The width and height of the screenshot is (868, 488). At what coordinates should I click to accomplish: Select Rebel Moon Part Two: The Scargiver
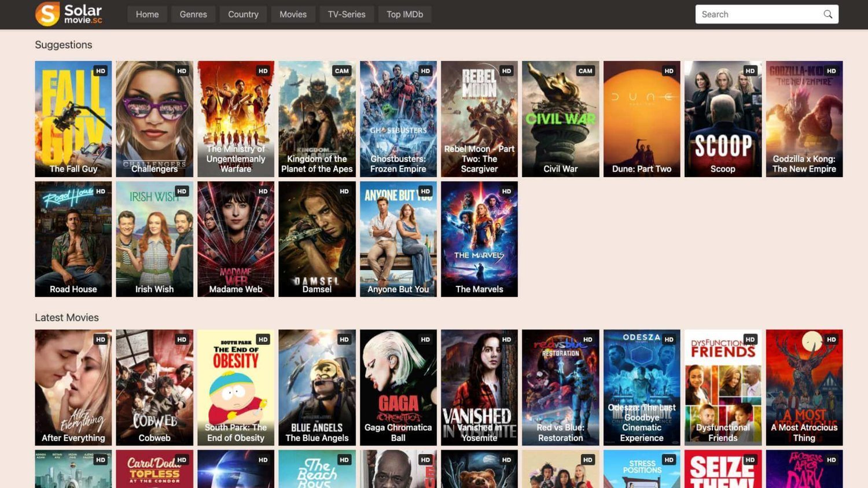(479, 119)
